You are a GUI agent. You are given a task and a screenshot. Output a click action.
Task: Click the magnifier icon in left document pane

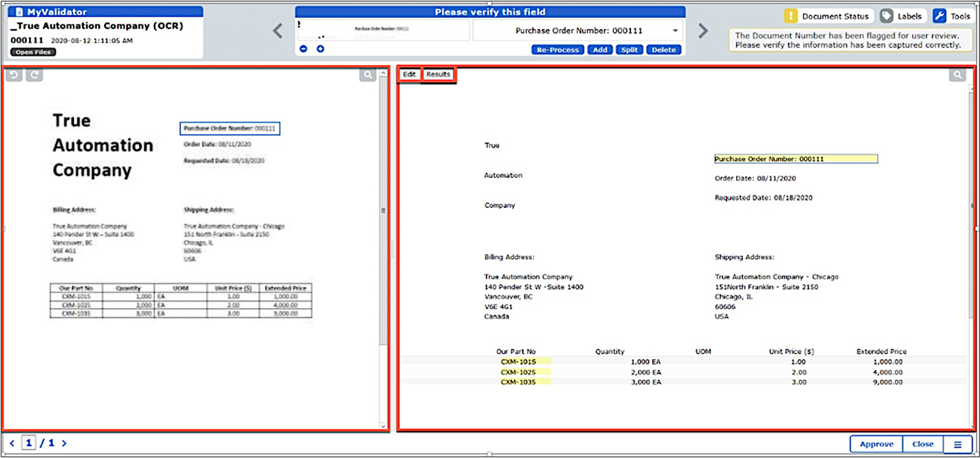[x=367, y=75]
